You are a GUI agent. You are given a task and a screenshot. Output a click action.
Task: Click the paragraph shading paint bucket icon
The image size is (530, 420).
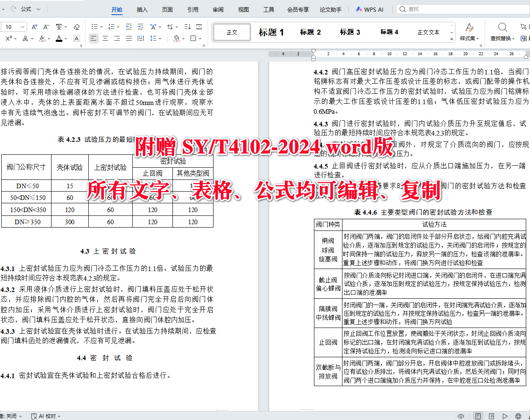click(x=177, y=38)
